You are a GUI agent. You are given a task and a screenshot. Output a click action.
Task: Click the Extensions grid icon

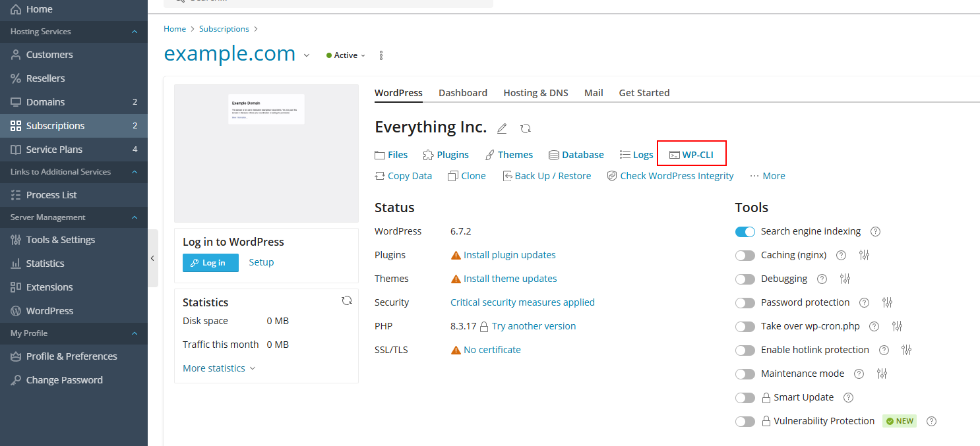click(x=16, y=287)
